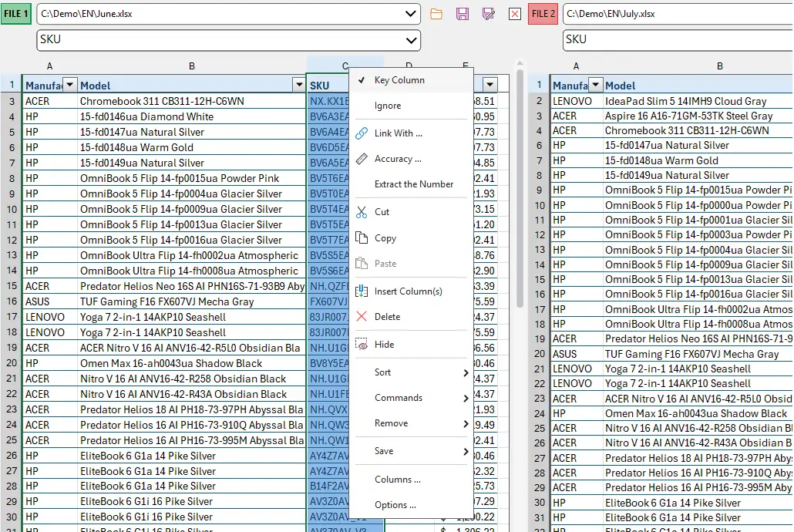The image size is (794, 532).
Task: Click IdeaPad Slim 5 14IMH9 Cloud Gray cell
Action: [x=699, y=101]
